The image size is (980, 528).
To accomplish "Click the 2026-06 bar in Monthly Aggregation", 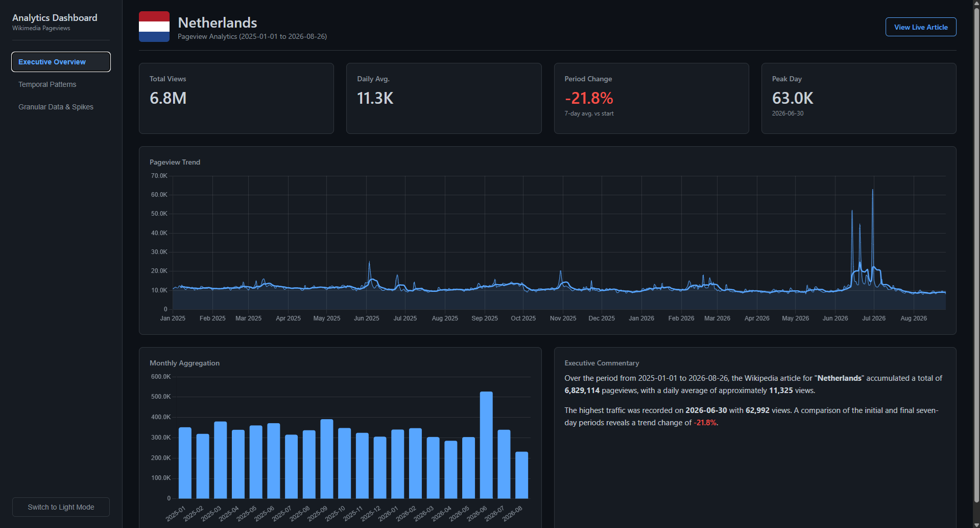I will 486,445.
